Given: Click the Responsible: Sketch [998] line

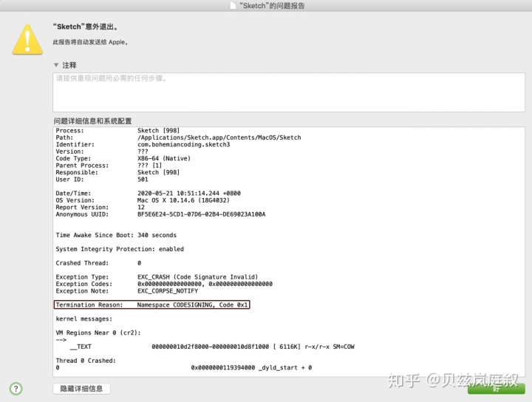Looking at the screenshot, I should (x=117, y=172).
